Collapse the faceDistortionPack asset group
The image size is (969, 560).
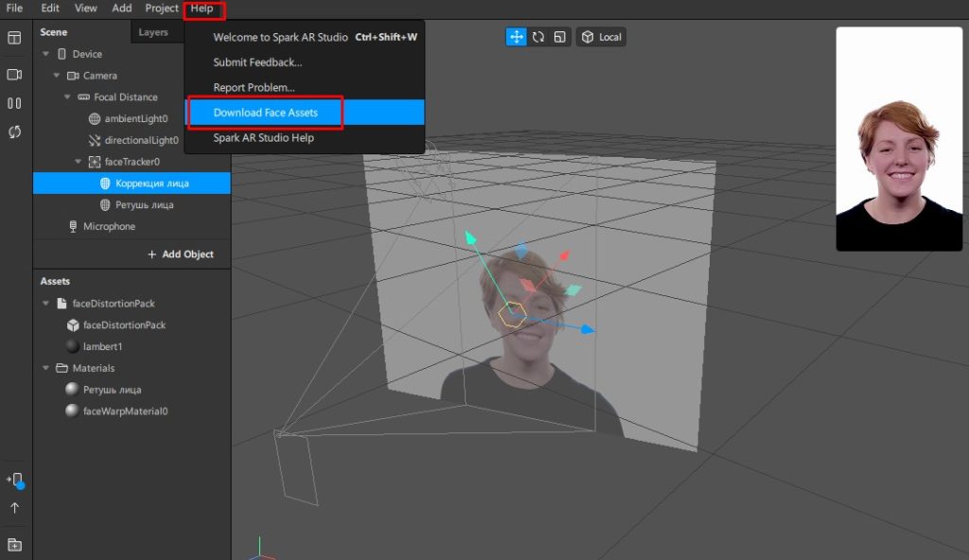coord(45,304)
